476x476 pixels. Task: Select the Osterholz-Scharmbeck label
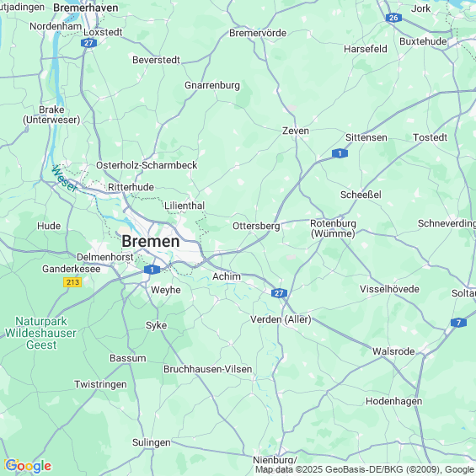coord(147,165)
